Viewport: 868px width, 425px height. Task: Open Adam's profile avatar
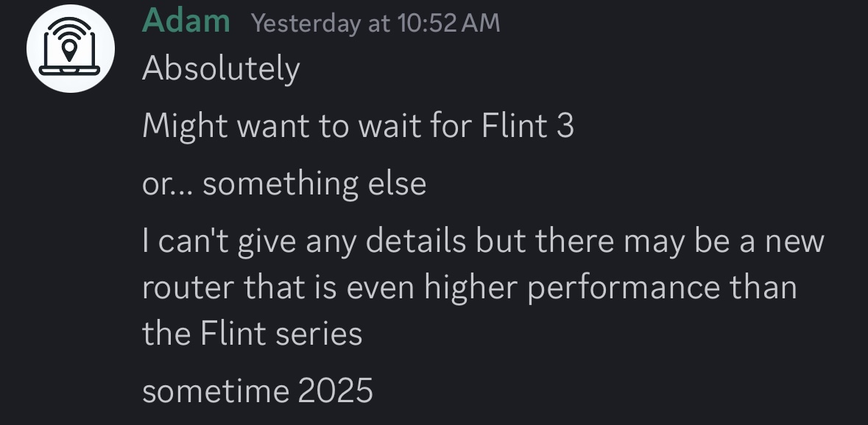click(x=70, y=49)
